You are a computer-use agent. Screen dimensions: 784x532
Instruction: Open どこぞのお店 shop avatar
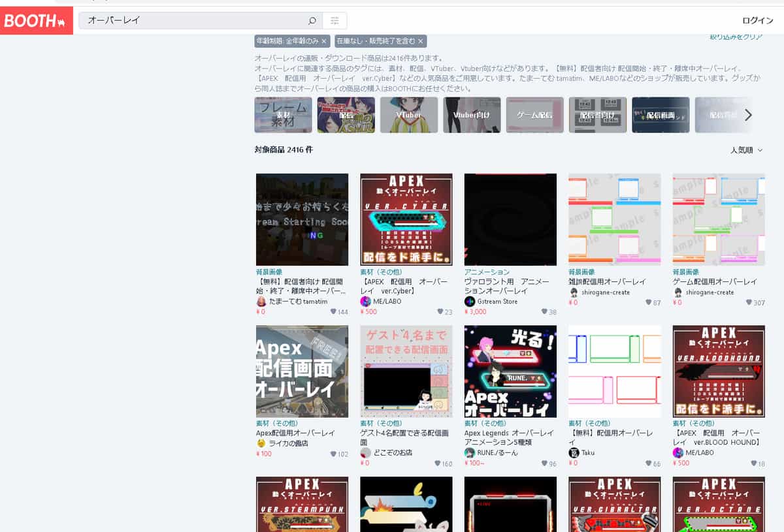[365, 453]
